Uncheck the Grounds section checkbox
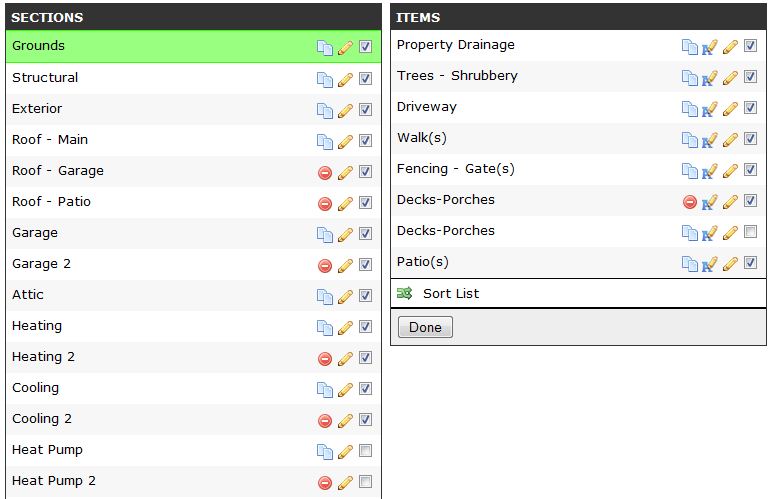The width and height of the screenshot is (772, 499). pyautogui.click(x=365, y=46)
